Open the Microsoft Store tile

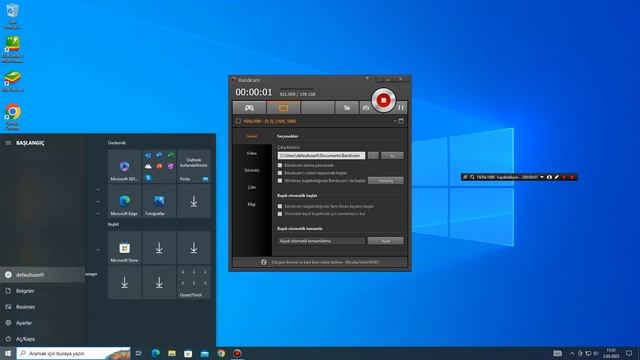pyautogui.click(x=124, y=248)
